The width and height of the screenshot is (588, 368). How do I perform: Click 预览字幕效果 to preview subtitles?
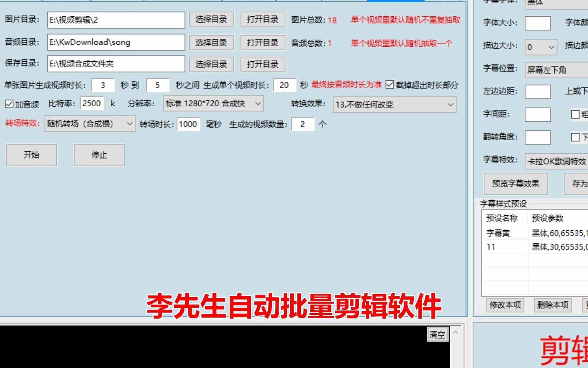click(515, 184)
